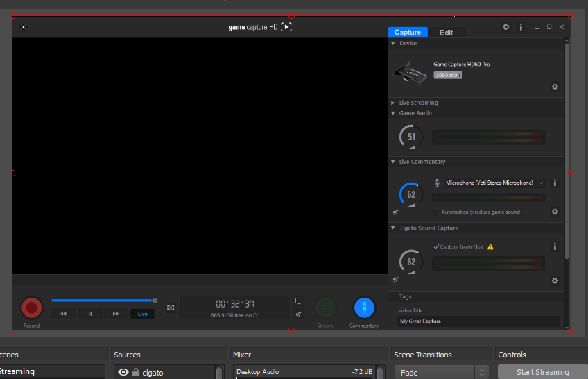Click Start Streaming in OBS Controls
The image size is (588, 379).
[x=543, y=372]
